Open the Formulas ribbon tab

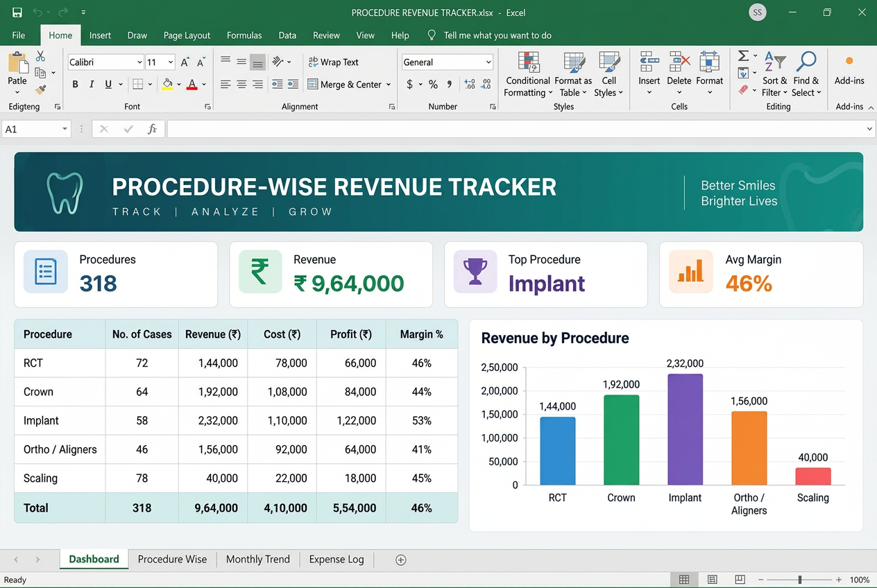point(244,35)
